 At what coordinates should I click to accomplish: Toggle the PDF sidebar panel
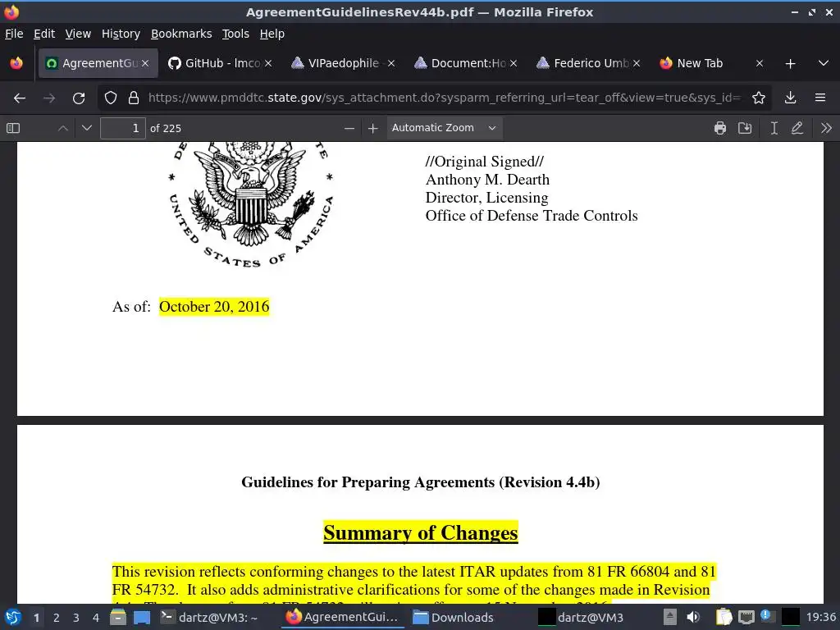click(x=13, y=128)
